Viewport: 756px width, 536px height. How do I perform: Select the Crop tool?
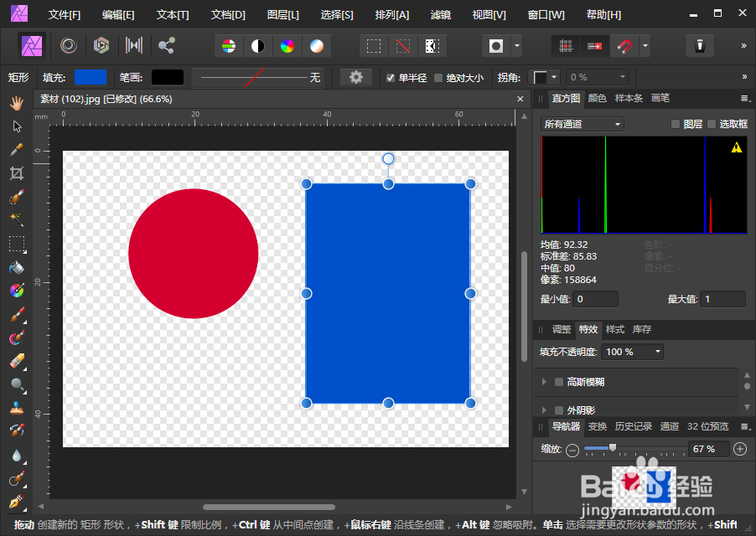17,173
